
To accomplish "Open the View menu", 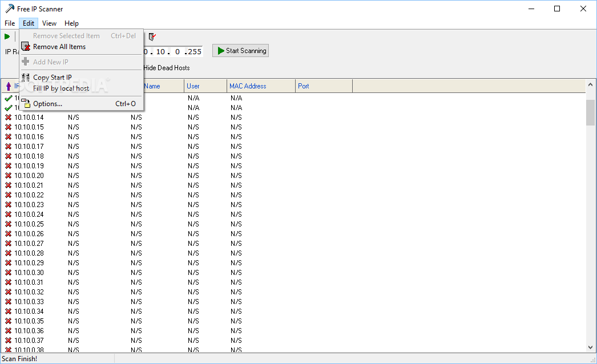I will coord(49,23).
